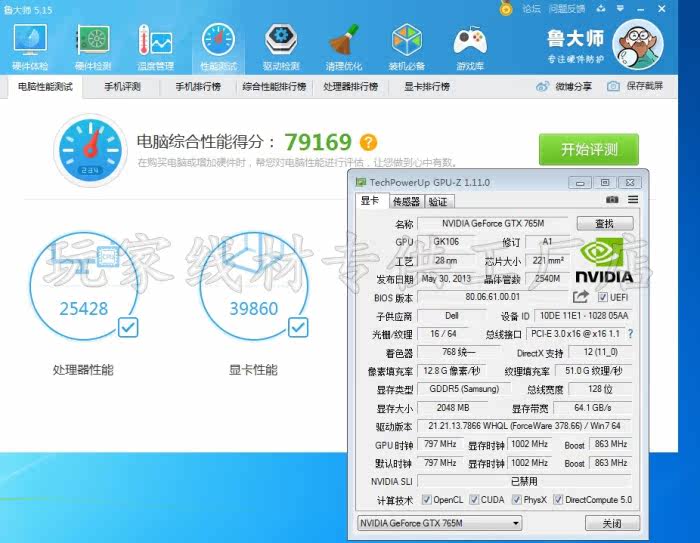The width and height of the screenshot is (700, 543).
Task: Click the 显存类型 value GDDR5 (Samsung)
Action: pos(464,389)
